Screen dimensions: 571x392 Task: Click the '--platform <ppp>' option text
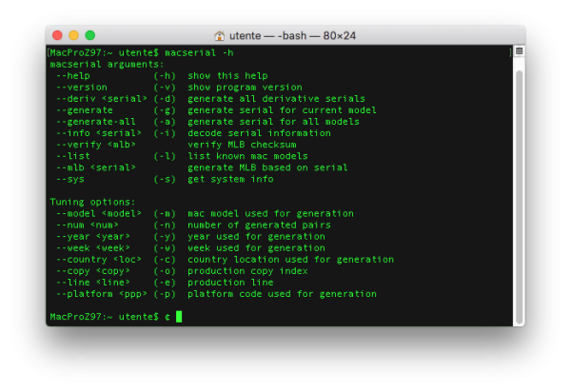click(x=101, y=294)
